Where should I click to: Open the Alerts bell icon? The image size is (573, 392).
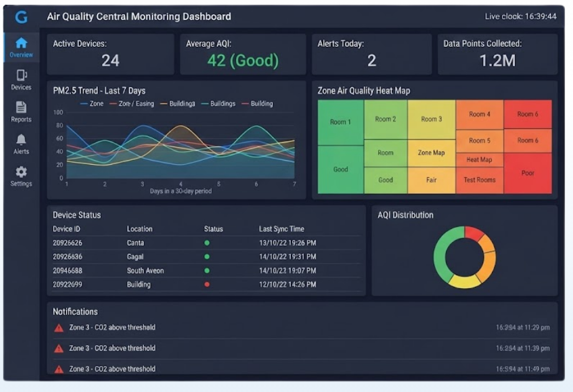(x=21, y=139)
